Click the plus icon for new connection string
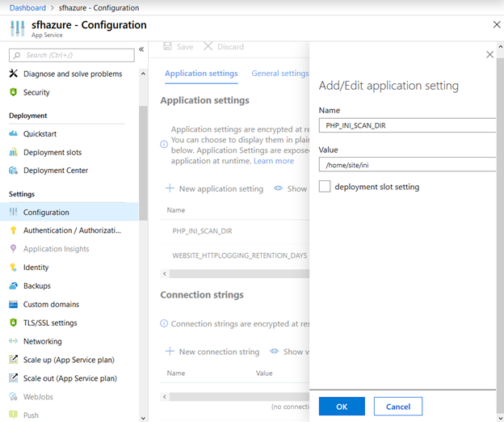The width and height of the screenshot is (504, 422). pos(170,351)
